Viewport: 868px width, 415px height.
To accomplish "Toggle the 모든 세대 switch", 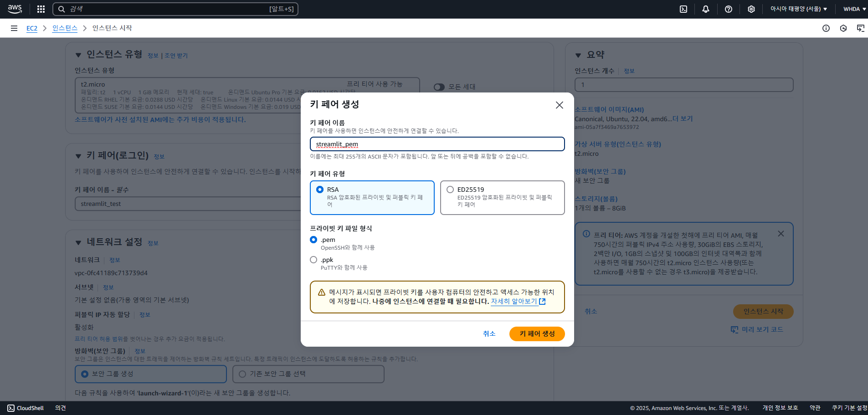I will click(x=439, y=87).
